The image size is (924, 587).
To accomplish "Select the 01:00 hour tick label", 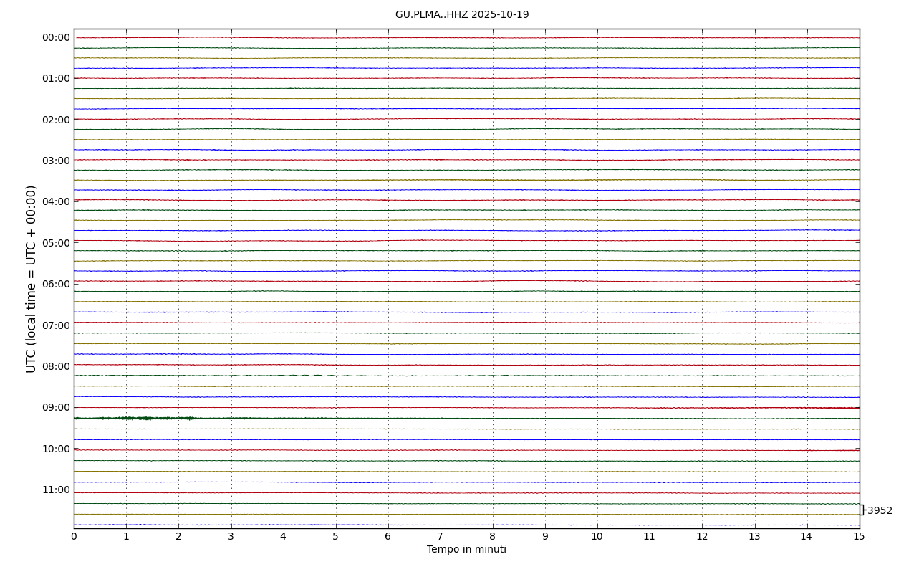I will click(x=56, y=78).
